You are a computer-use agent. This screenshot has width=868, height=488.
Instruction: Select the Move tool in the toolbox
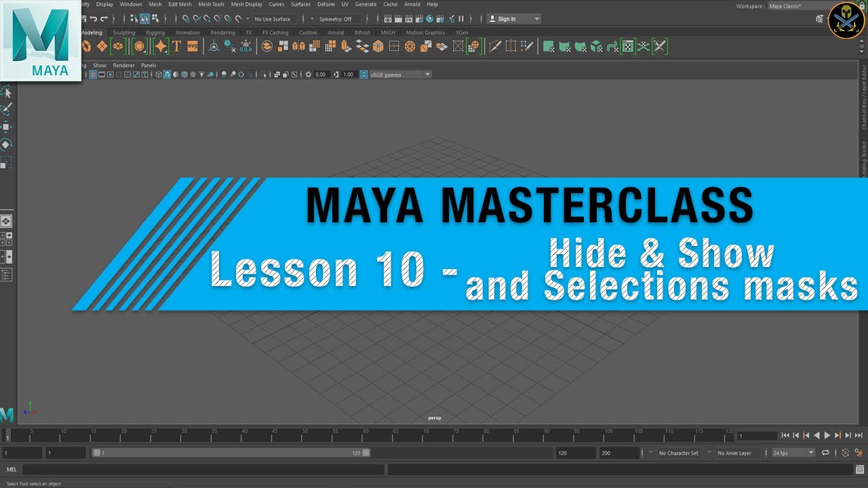point(5,127)
